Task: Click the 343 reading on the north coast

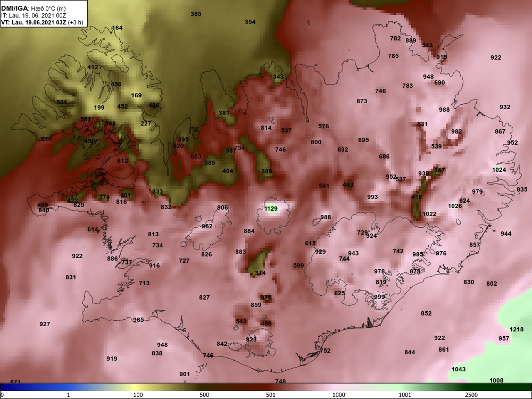Action: [278, 77]
